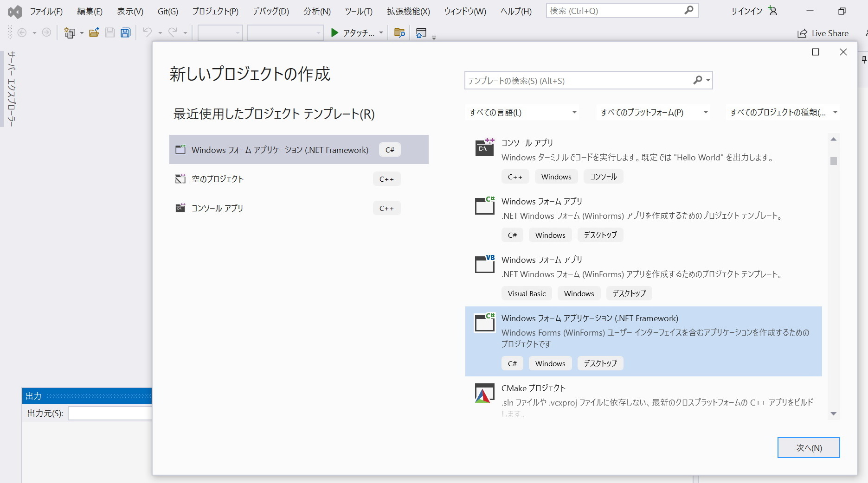Open the プロジェクト(P) menu
868x483 pixels.
(x=215, y=11)
